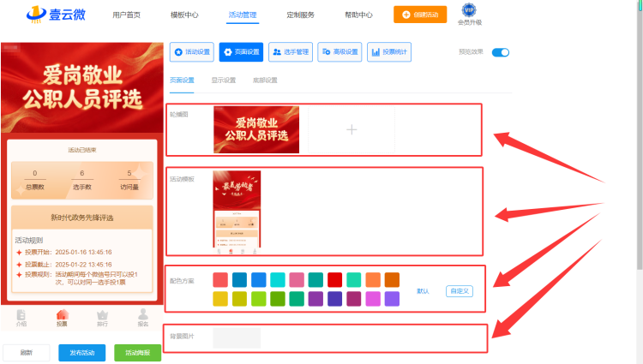Open 高级设置 with the sliders icon
643x364 pixels.
[x=340, y=52]
